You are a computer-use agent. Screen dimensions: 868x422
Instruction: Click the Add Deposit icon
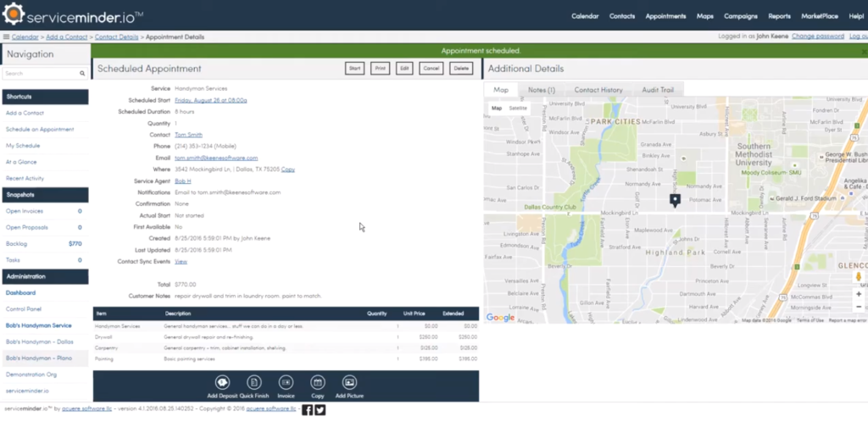(223, 382)
